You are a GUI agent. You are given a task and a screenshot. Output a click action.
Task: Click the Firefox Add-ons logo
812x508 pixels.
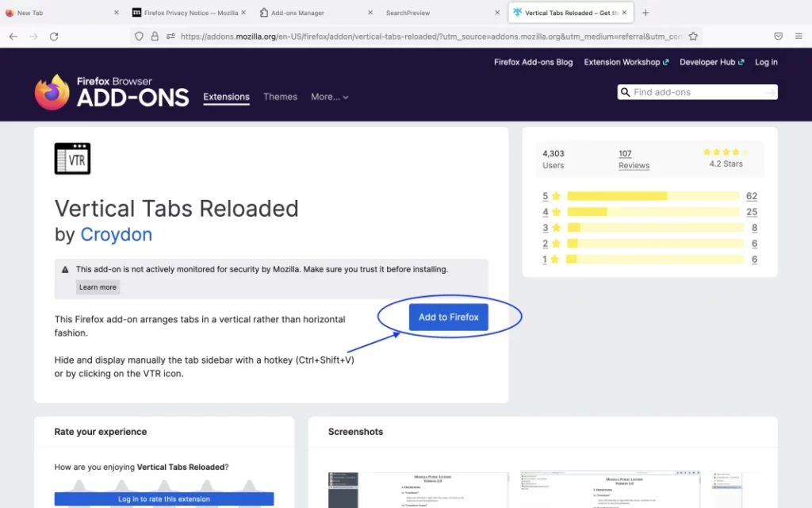coord(111,92)
